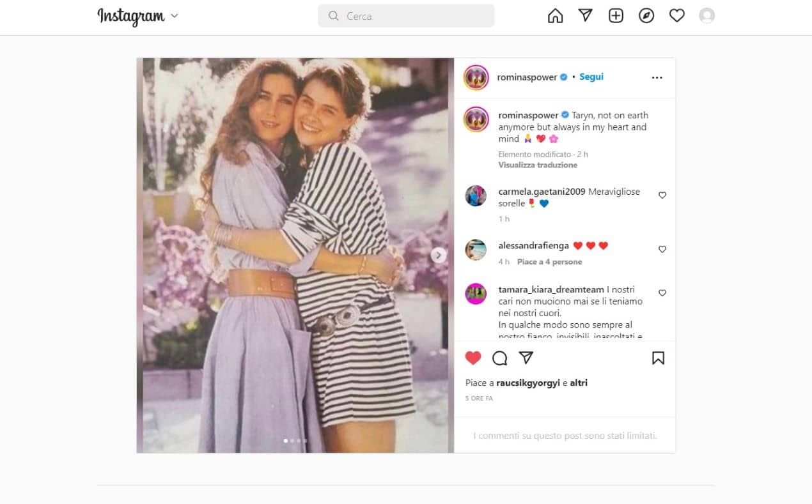Go to the Instagram home feed icon
The width and height of the screenshot is (812, 504).
[555, 16]
